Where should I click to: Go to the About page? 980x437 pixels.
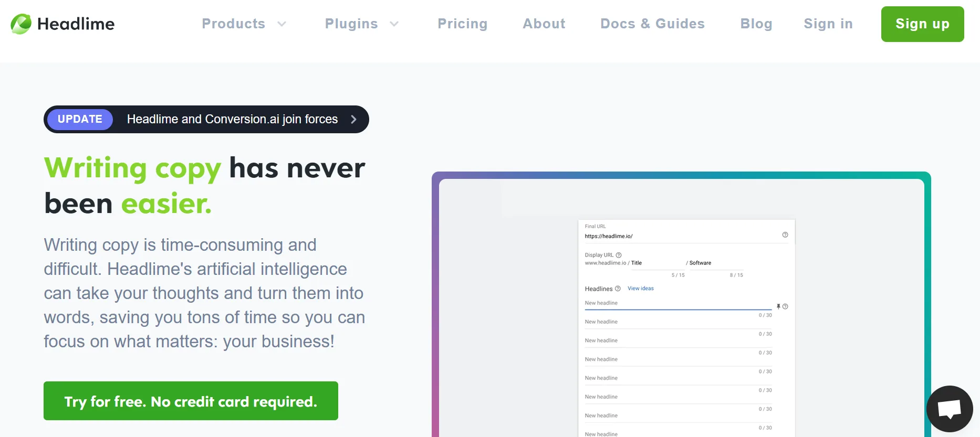click(544, 24)
